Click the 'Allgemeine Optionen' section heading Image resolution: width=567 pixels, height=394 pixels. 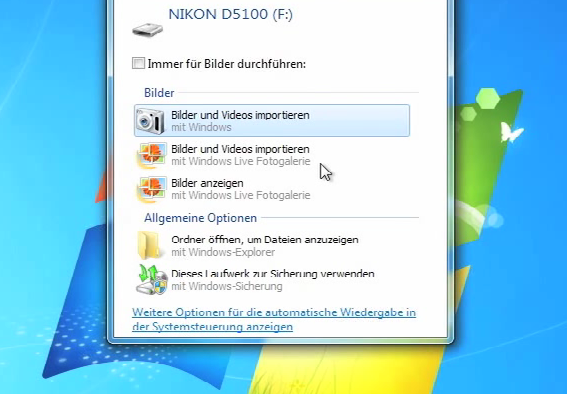(200, 218)
